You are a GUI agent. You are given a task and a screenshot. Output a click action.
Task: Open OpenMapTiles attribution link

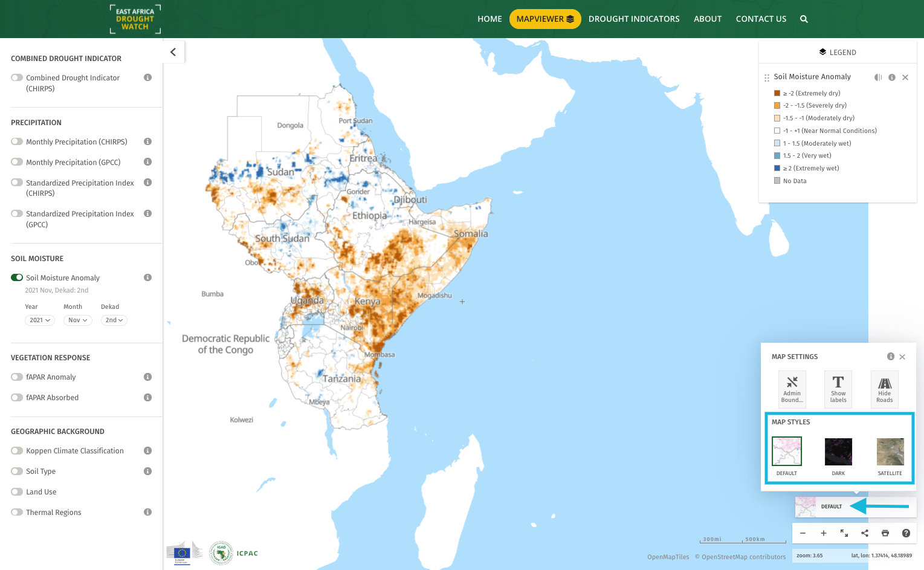pos(668,557)
